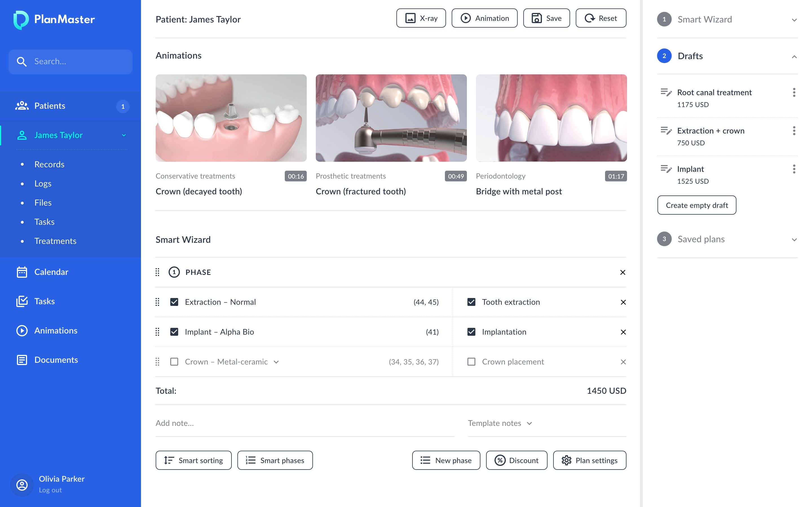Screen dimensions: 812x507
Task: Click the Calendar icon in sidebar
Action: 22,272
